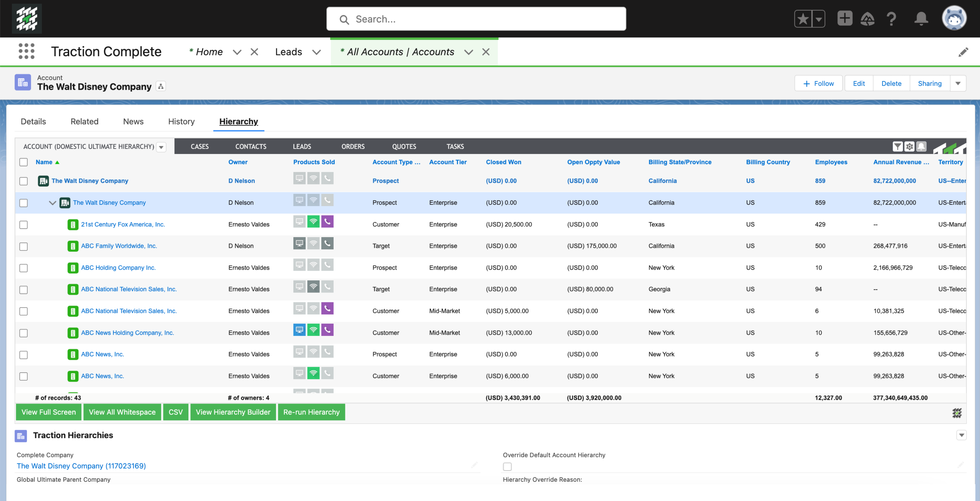Click the bell notification icon in hierarchy toolbar
Viewport: 980px width, 501px height.
[921, 146]
